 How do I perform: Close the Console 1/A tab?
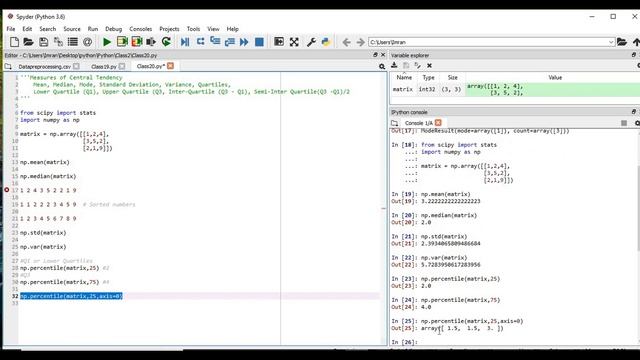[x=438, y=122]
